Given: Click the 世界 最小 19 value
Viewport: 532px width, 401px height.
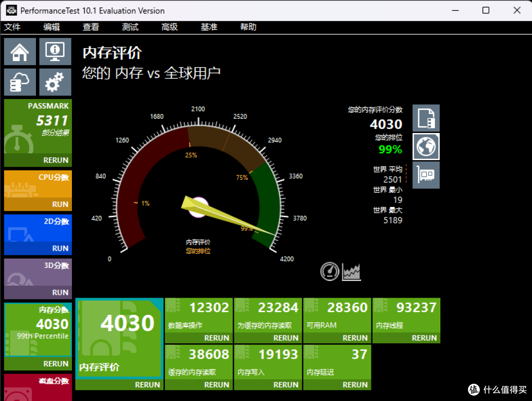Looking at the screenshot, I should 398,200.
